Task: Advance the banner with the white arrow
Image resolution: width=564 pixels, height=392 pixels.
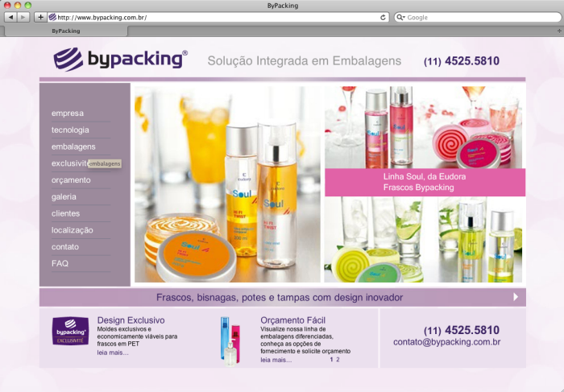Action: 516,297
